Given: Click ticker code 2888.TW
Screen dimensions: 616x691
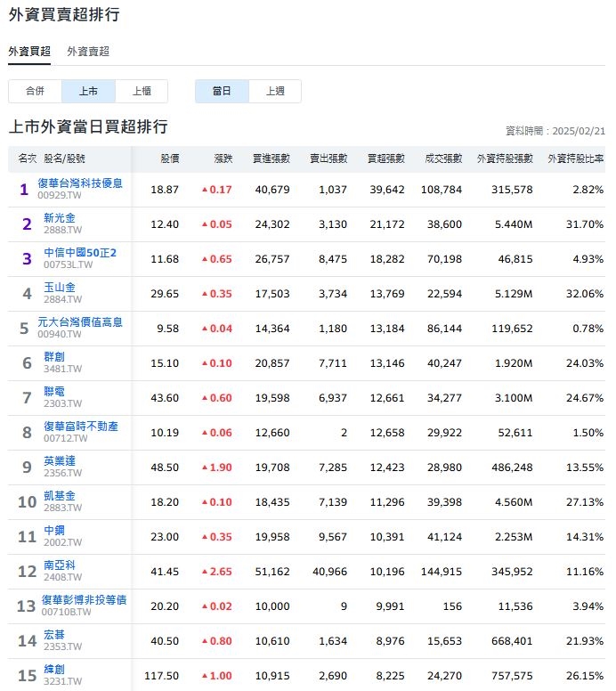Looking at the screenshot, I should (62, 230).
